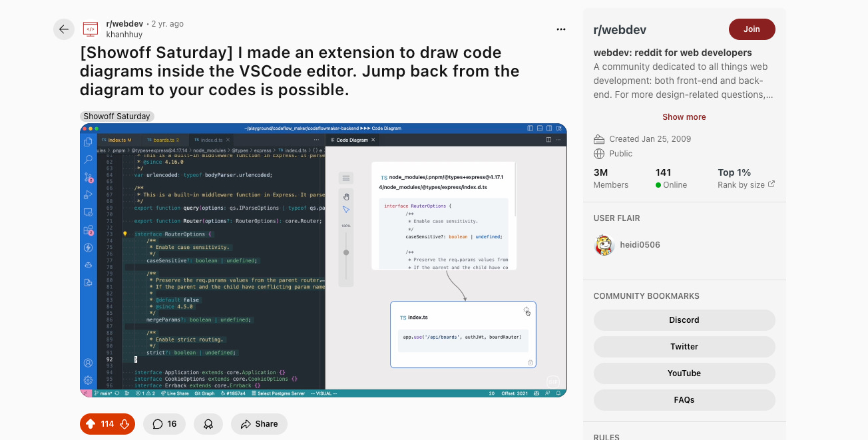The width and height of the screenshot is (868, 440).
Task: Upvote the post
Action: point(91,424)
